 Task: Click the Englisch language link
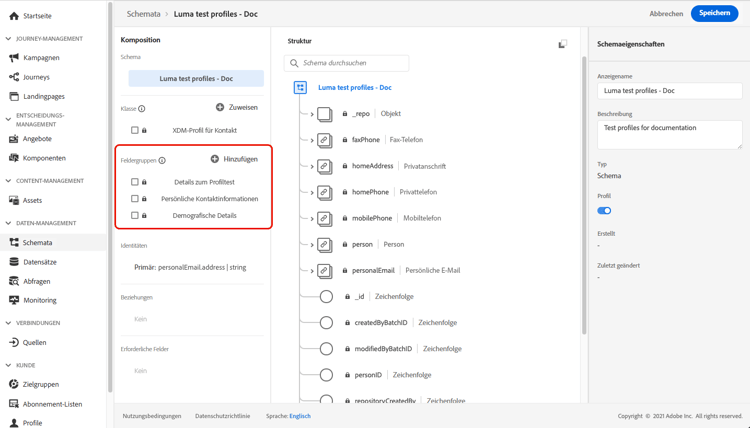(300, 416)
